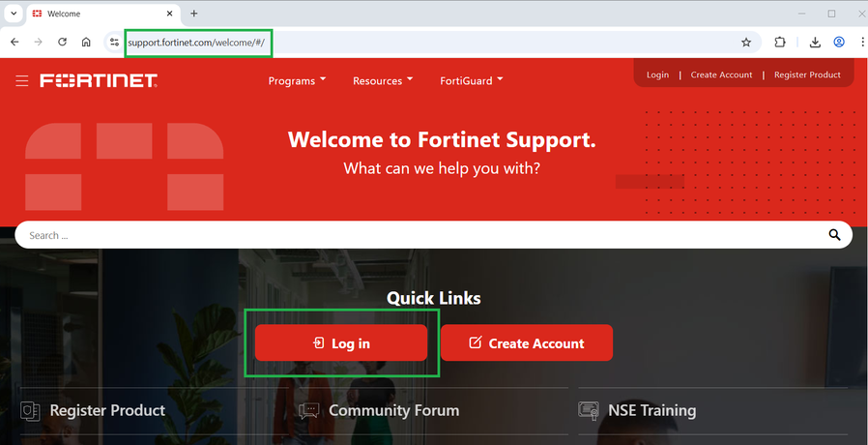The width and height of the screenshot is (868, 445).
Task: Click the address bar URL
Action: point(196,43)
